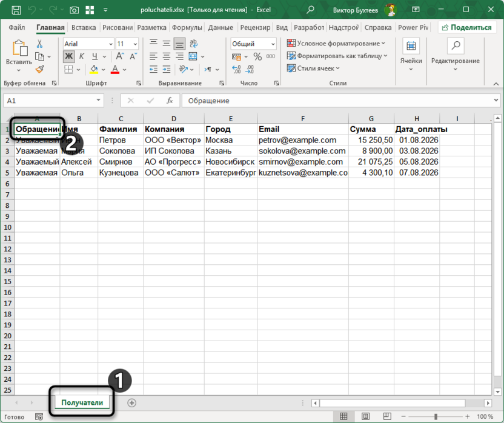Image resolution: width=504 pixels, height=423 pixels.
Task: Click the Save icon in title bar
Action: point(16,10)
